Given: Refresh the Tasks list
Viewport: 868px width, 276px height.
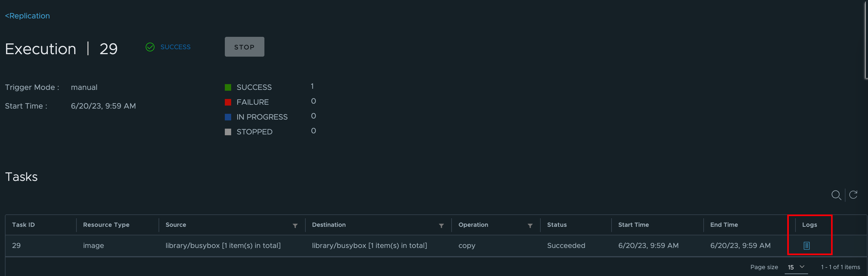Looking at the screenshot, I should [x=853, y=195].
